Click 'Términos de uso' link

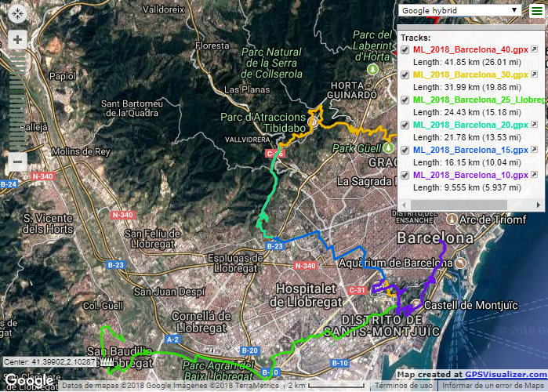click(402, 386)
